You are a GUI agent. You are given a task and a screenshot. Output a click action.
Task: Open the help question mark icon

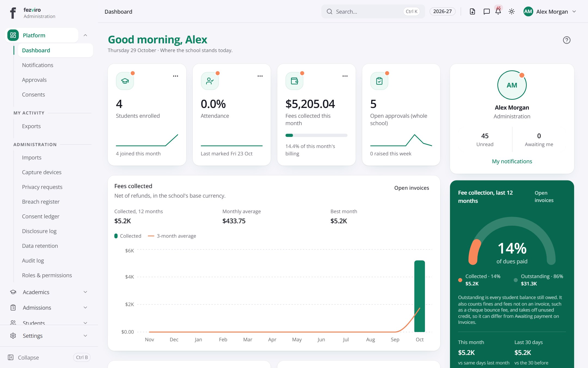pos(566,40)
